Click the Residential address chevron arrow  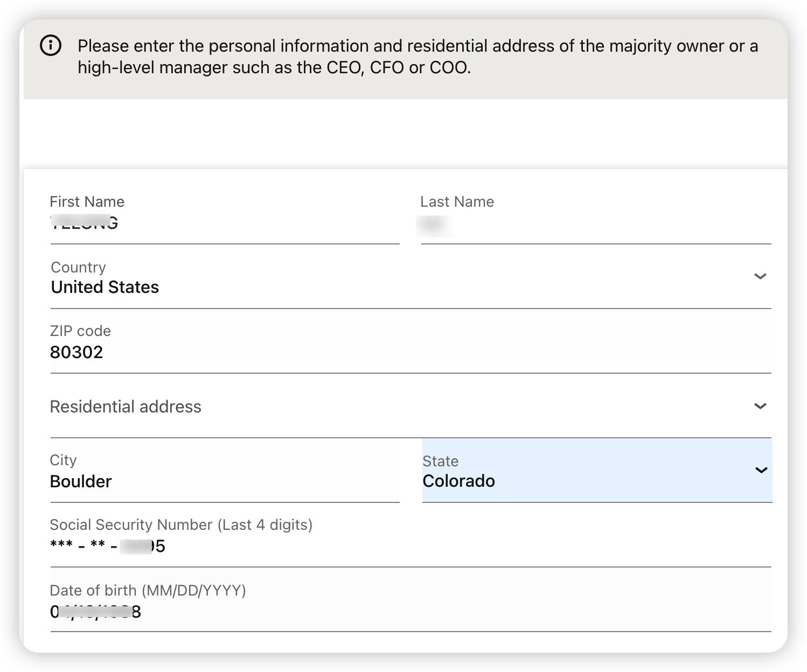tap(760, 406)
